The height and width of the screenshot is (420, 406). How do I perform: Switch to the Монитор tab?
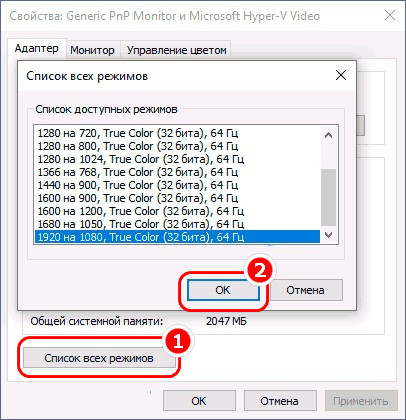(x=92, y=50)
